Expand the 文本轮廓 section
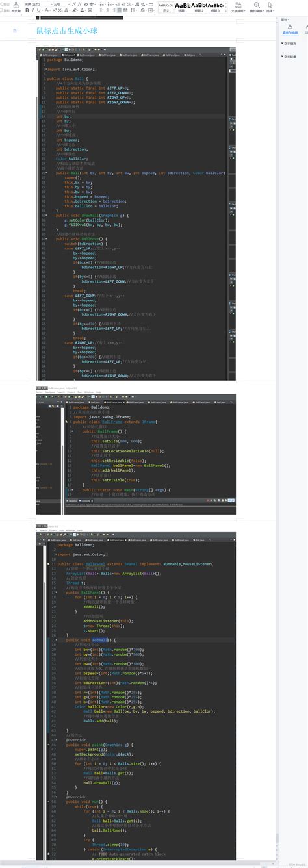The image size is (308, 868). pos(290,57)
